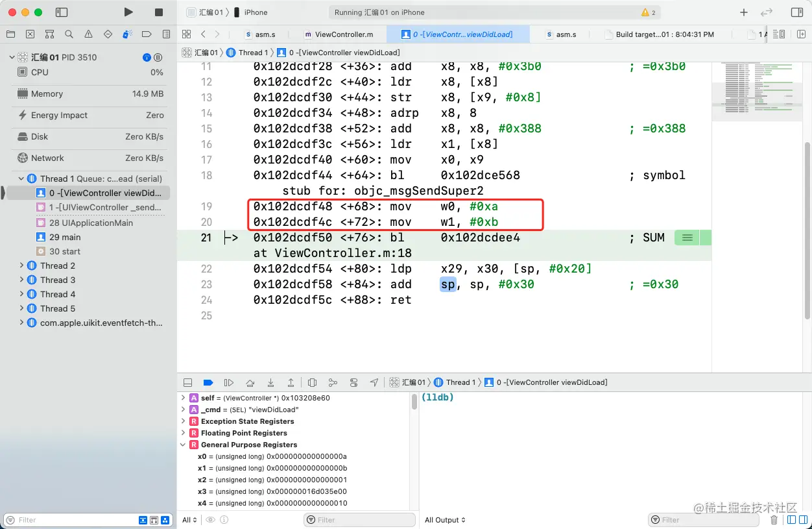Open Debug Memory Graph

coord(333,382)
